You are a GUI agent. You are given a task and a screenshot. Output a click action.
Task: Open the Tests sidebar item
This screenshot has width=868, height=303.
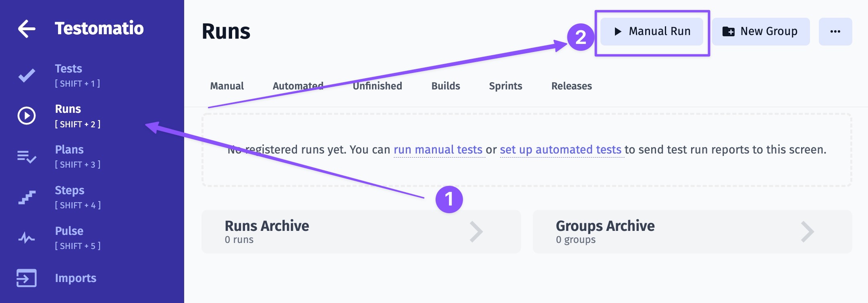(x=69, y=69)
